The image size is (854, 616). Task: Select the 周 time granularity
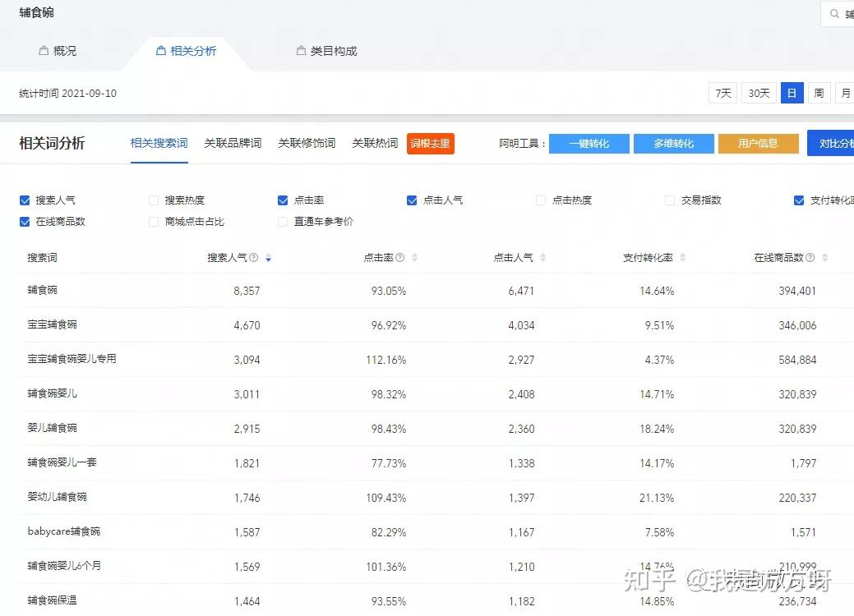tap(819, 93)
